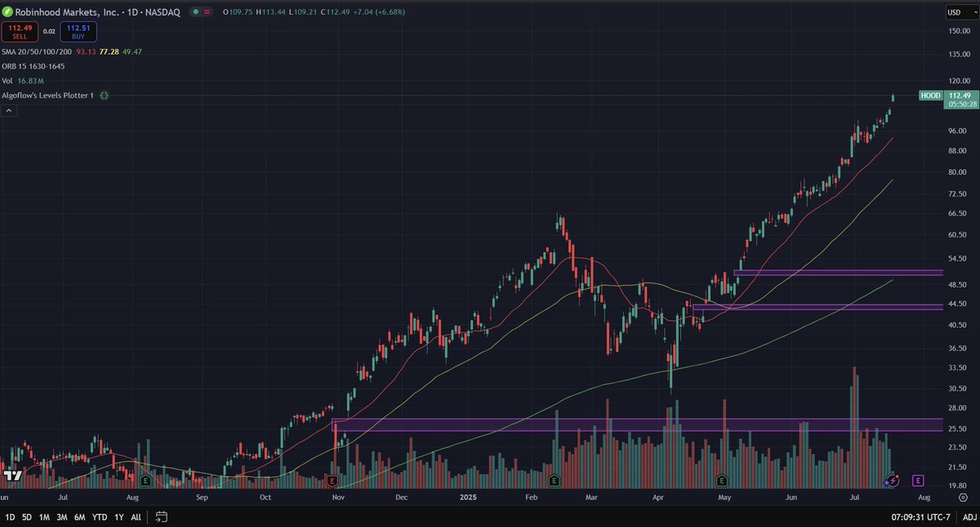Set time range to 3M
The width and height of the screenshot is (980, 527).
click(62, 517)
